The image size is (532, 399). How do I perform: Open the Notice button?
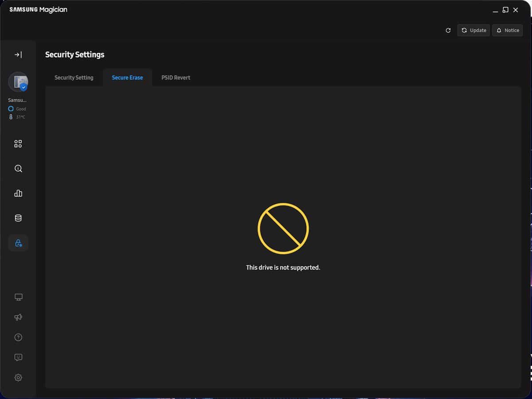click(507, 30)
